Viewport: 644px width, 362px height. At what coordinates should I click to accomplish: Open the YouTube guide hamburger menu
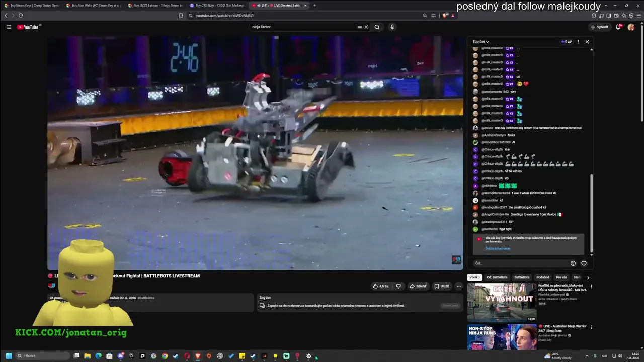9,27
